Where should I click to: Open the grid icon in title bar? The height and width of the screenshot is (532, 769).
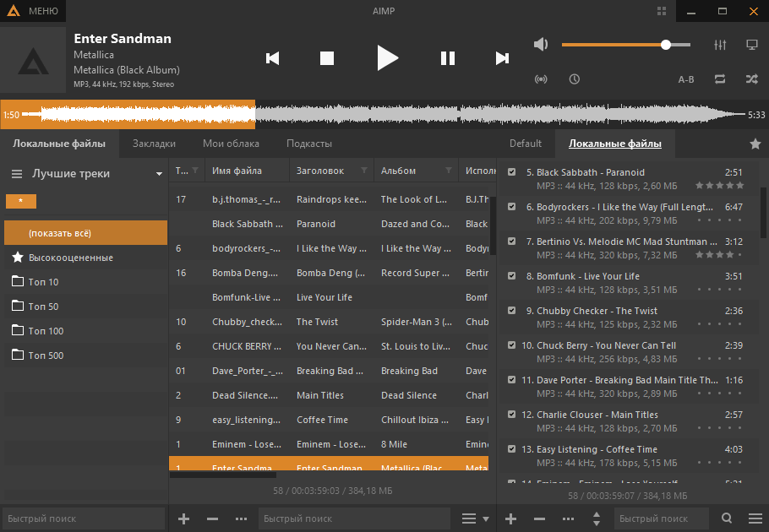pos(662,11)
